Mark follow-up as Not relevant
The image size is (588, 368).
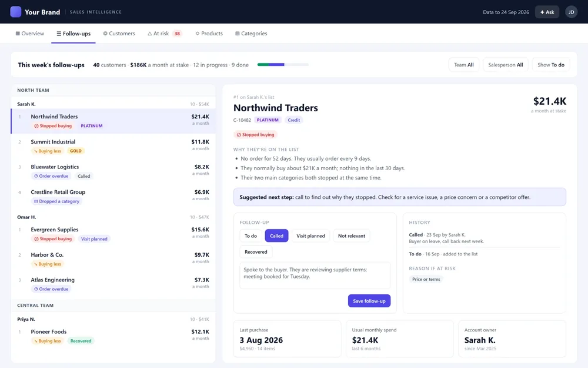tap(352, 236)
